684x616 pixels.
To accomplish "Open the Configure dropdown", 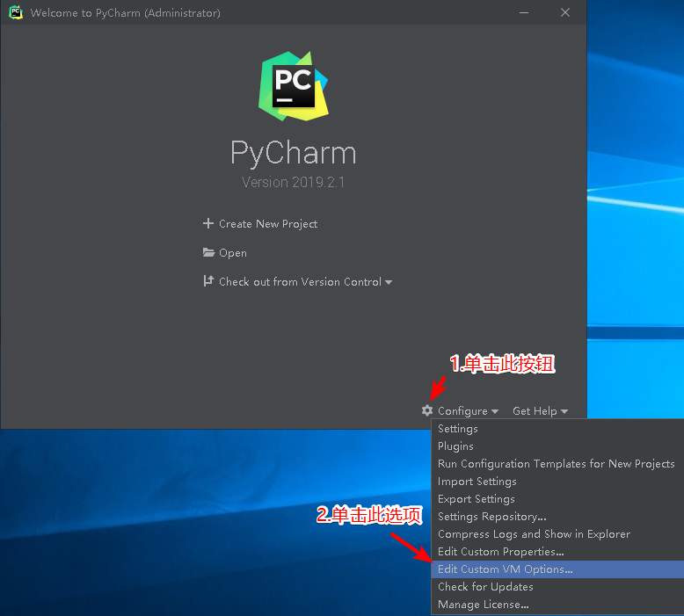I will tap(462, 411).
